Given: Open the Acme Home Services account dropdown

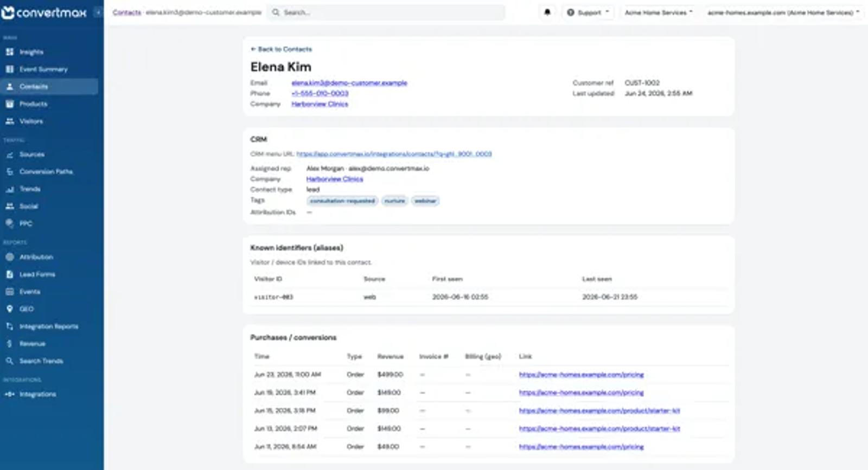Looking at the screenshot, I should [659, 12].
